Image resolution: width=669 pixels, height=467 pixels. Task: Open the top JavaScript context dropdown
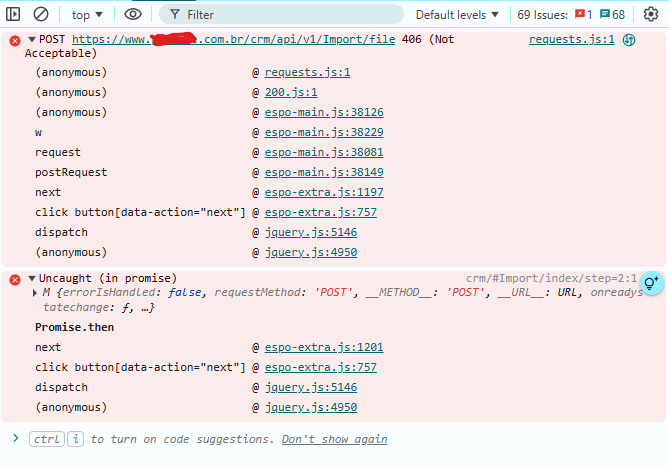(88, 15)
